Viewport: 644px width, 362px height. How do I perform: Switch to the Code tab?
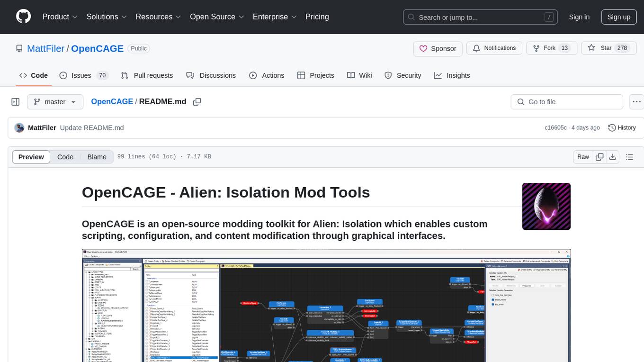tap(34, 75)
